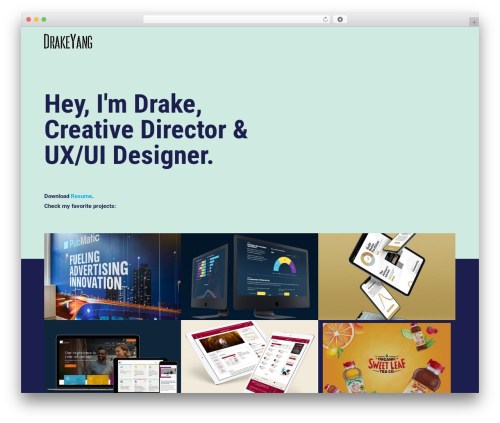Click the DrakeYang logo
Screen dimensions: 500x423
pos(68,42)
